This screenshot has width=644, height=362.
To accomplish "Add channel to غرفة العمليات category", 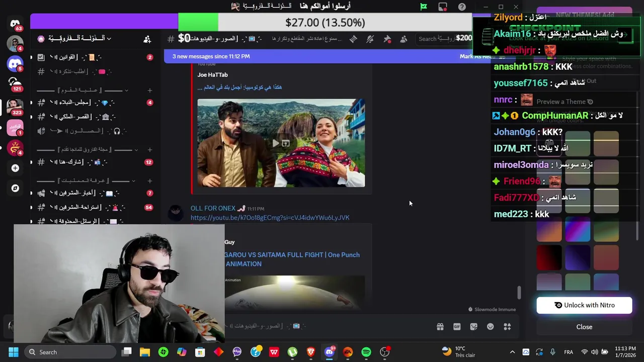I will (149, 181).
